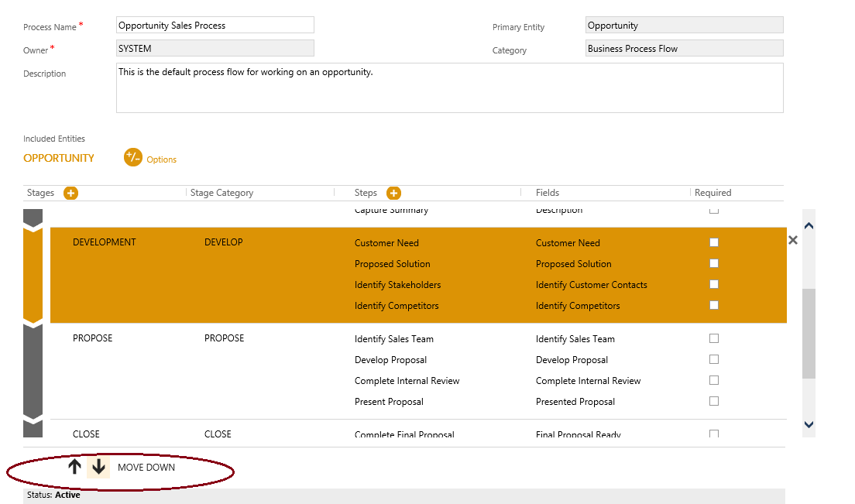Toggle Required for Presented Proposal
855x504 pixels.
pyautogui.click(x=714, y=401)
